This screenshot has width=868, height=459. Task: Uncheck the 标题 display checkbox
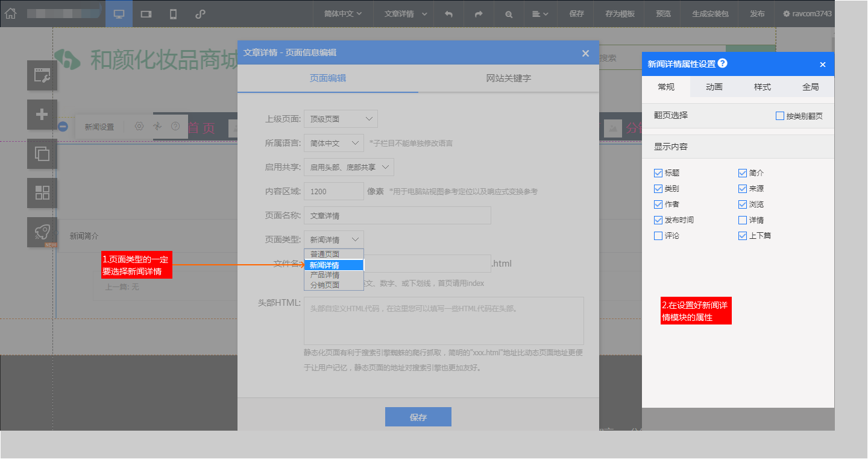tap(658, 173)
